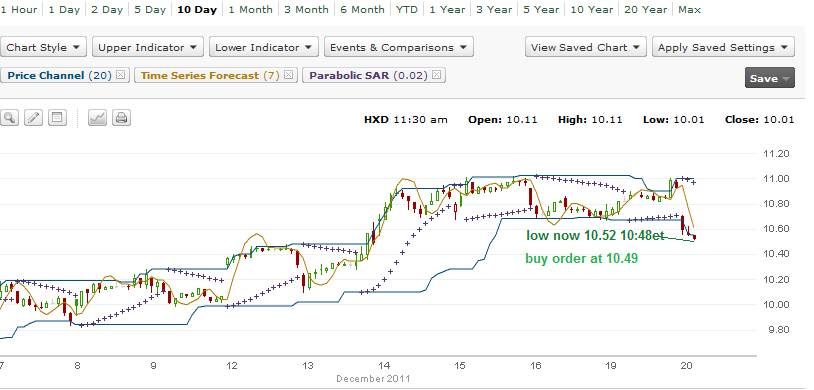Open Apply Saved Settings menu
This screenshot has width=814, height=390.
(723, 47)
